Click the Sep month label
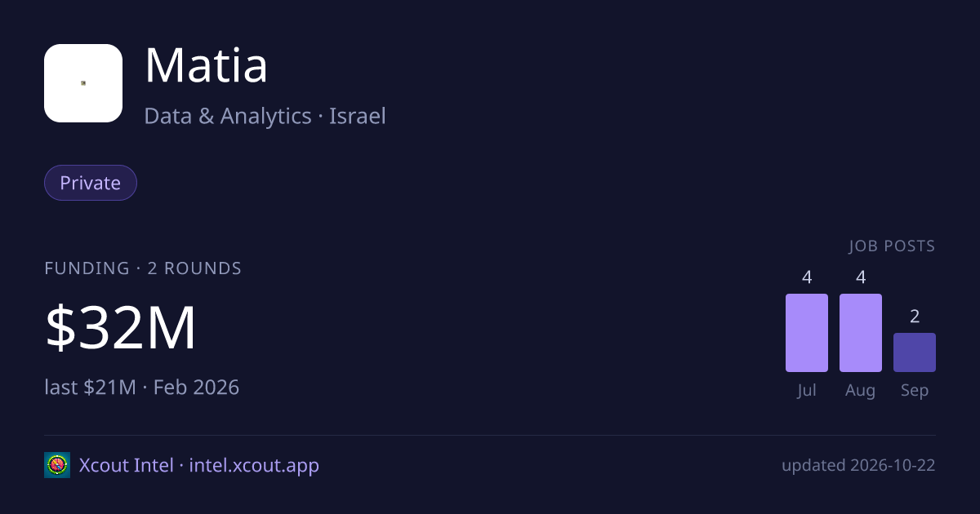Viewport: 980px width, 514px height. point(915,390)
